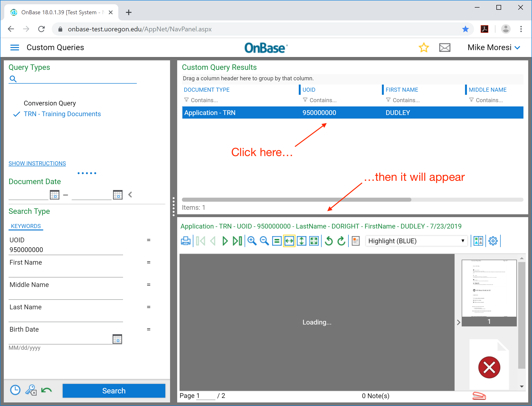Open the Birth Date calendar picker
The width and height of the screenshot is (532, 406).
(x=117, y=339)
